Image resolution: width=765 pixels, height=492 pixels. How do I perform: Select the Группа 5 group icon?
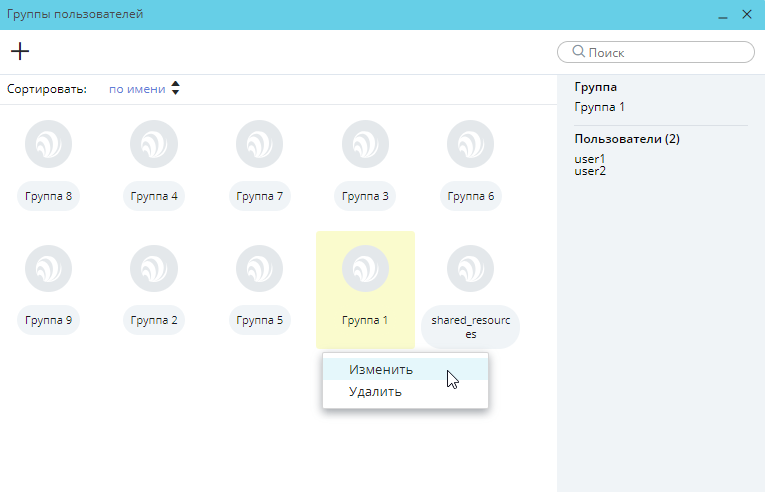pos(260,269)
